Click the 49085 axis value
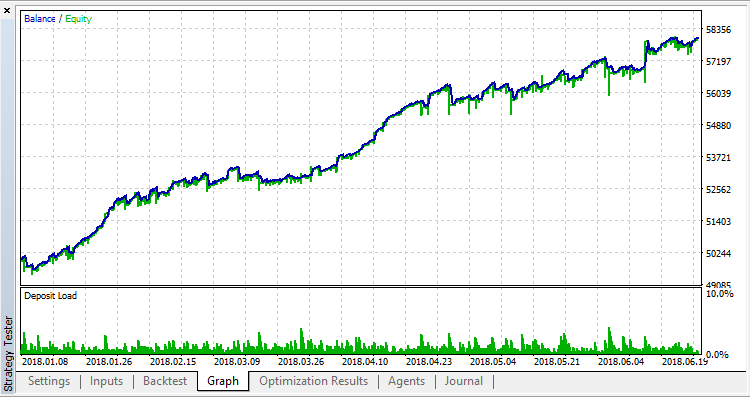Image resolution: width=750 pixels, height=398 pixels. click(x=718, y=284)
